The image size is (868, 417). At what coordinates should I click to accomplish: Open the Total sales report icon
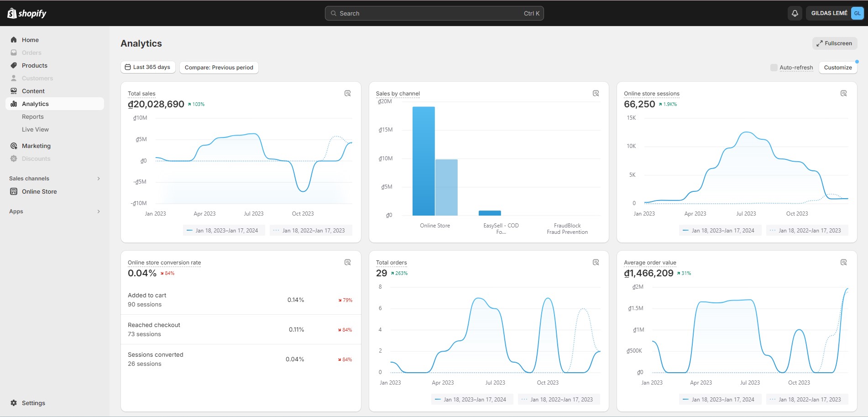[348, 93]
